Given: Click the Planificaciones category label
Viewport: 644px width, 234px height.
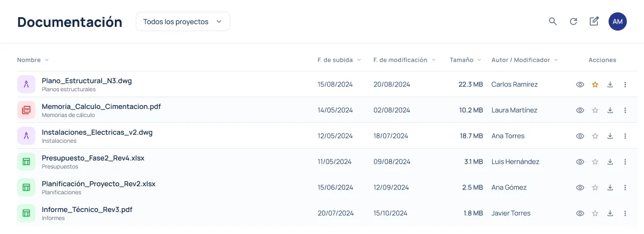Looking at the screenshot, I should (62, 193).
